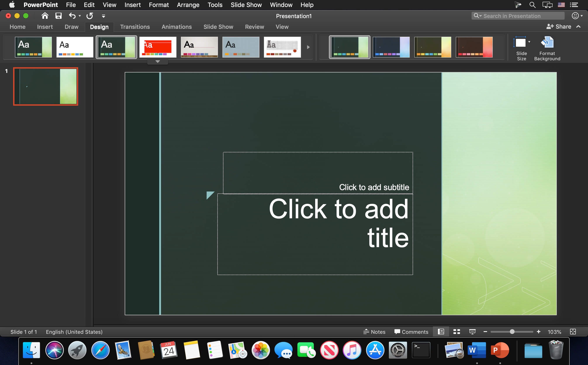Open the Arrange menu in menu bar
The height and width of the screenshot is (365, 588).
point(188,5)
